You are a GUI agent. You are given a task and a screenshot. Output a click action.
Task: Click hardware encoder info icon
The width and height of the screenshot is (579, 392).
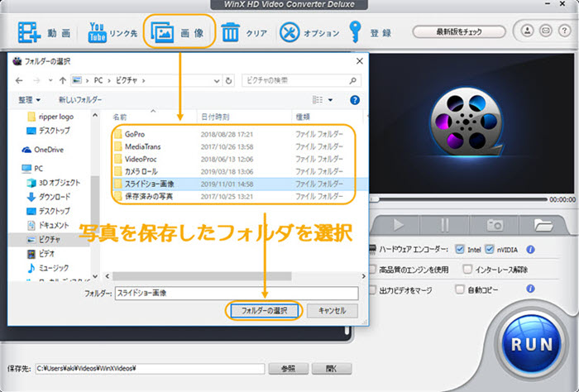[531, 250]
